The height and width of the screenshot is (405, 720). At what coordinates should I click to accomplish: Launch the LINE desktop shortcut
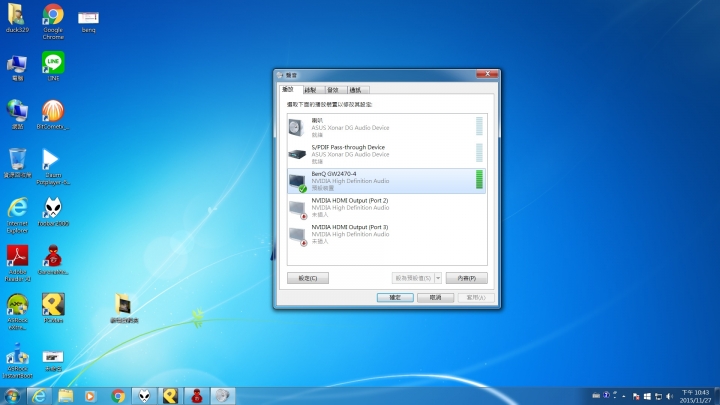[53, 66]
